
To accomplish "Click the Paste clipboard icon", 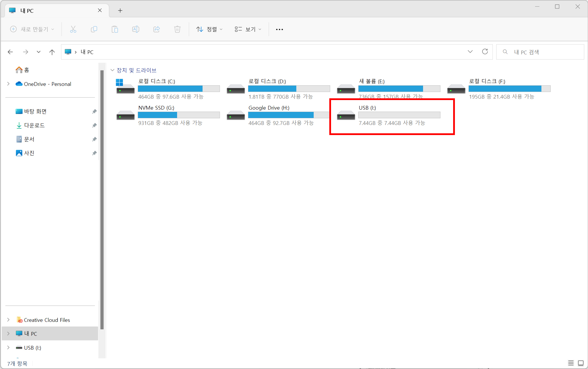I will 115,29.
